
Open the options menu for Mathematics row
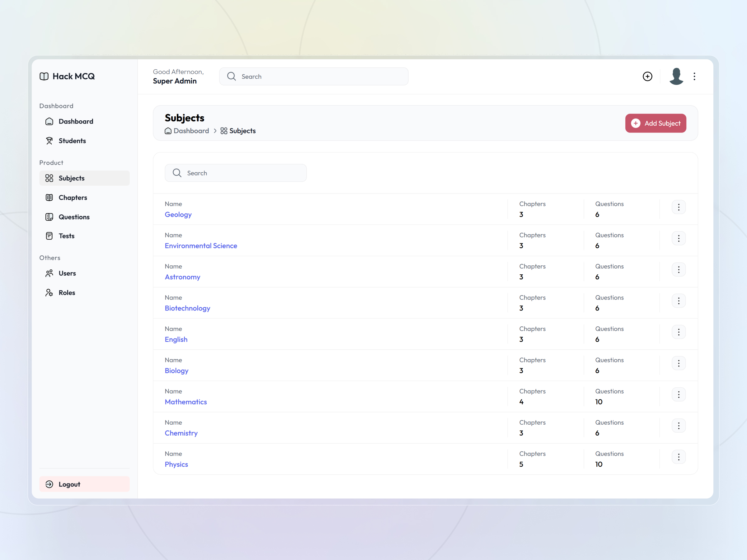point(679,394)
